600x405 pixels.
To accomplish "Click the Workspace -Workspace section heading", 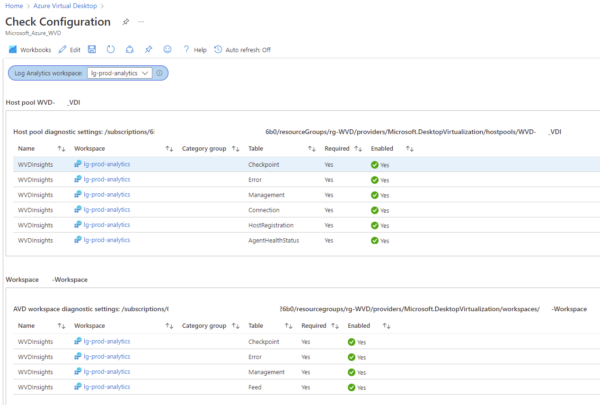I will coord(46,280).
